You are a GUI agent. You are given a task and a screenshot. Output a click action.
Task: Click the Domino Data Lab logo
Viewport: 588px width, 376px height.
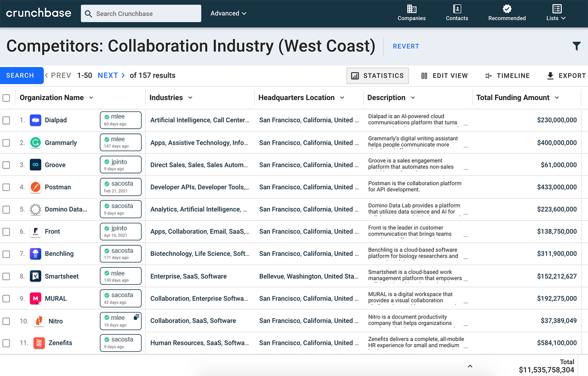pos(36,209)
